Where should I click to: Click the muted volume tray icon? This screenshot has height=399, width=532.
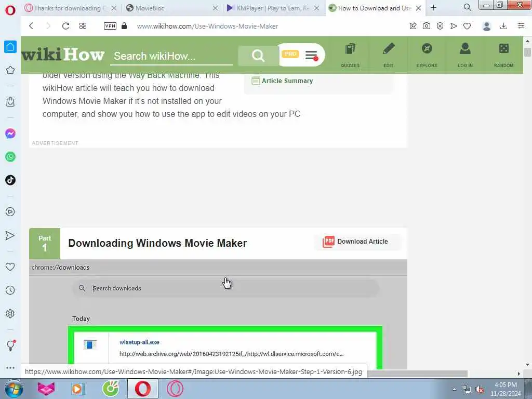480,390
